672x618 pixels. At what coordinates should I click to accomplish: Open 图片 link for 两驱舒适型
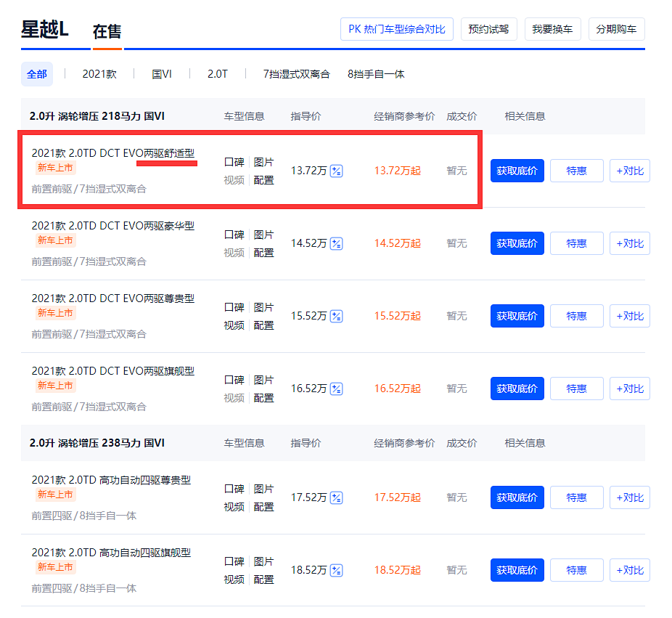pos(263,162)
